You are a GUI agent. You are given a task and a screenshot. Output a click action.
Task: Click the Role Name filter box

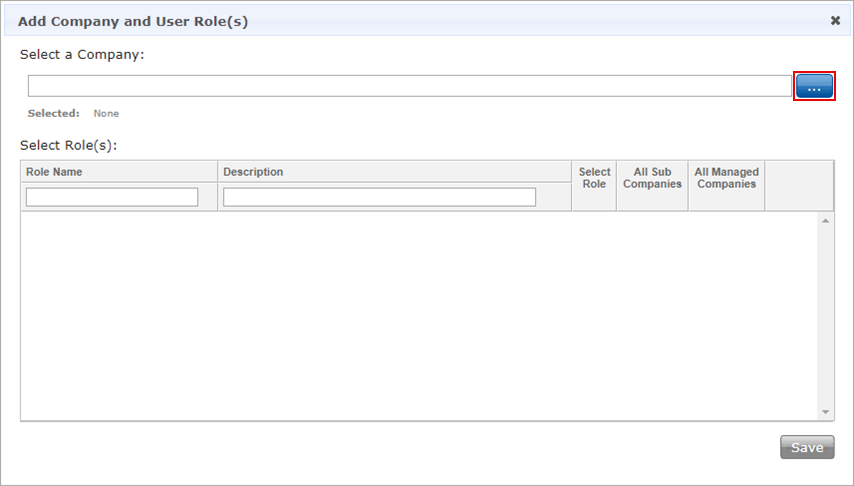click(112, 197)
